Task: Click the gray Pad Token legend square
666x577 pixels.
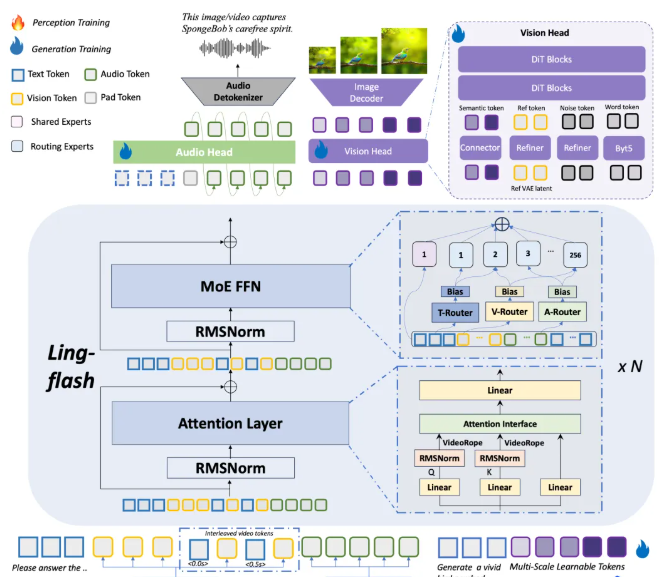Action: 90,98
